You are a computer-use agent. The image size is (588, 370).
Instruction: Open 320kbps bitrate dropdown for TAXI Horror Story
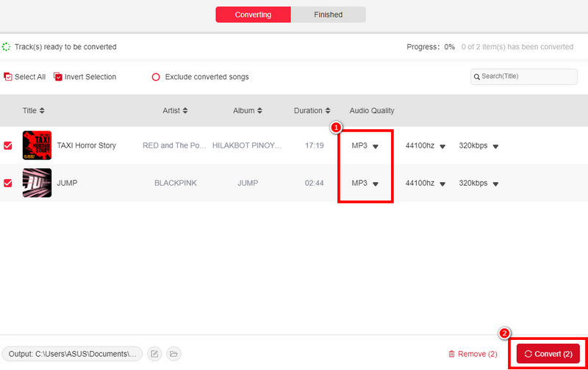tap(478, 145)
